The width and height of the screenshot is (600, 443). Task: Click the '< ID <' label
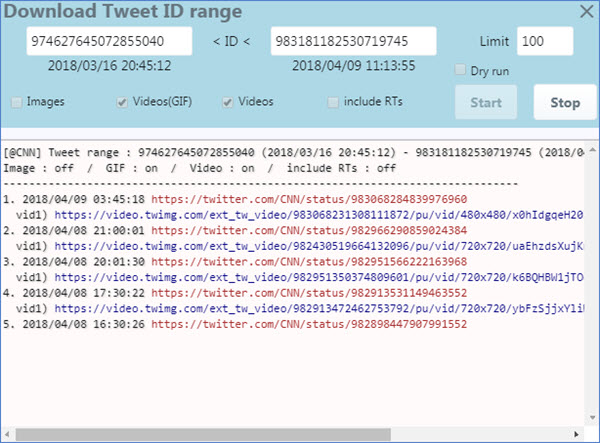pos(232,41)
